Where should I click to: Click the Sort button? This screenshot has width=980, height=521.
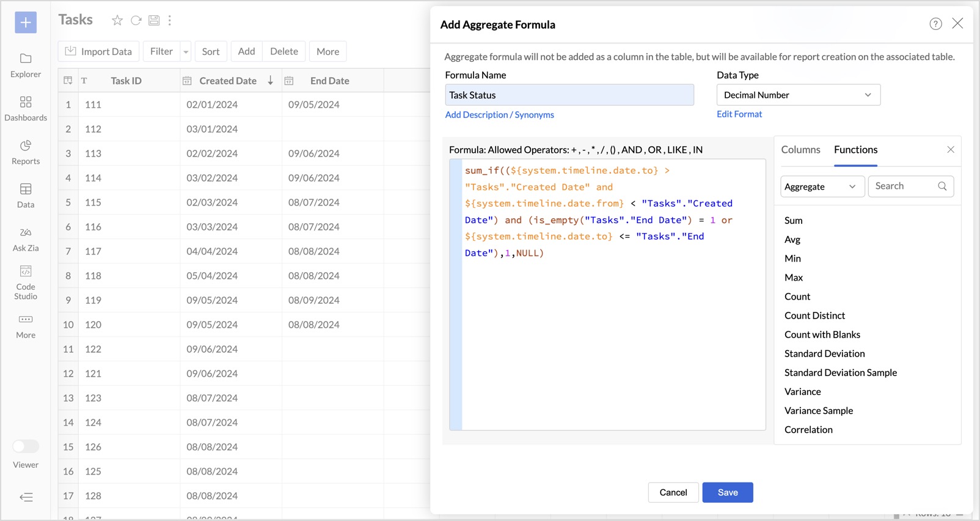[x=211, y=52]
